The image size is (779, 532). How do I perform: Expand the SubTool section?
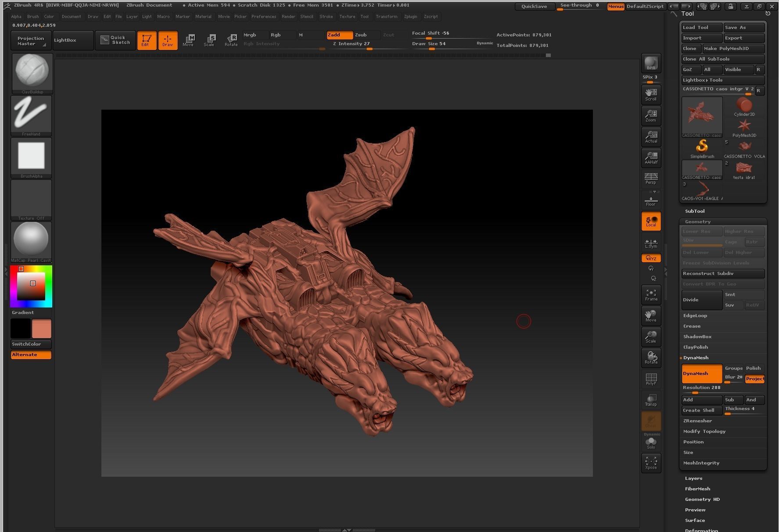coord(694,211)
